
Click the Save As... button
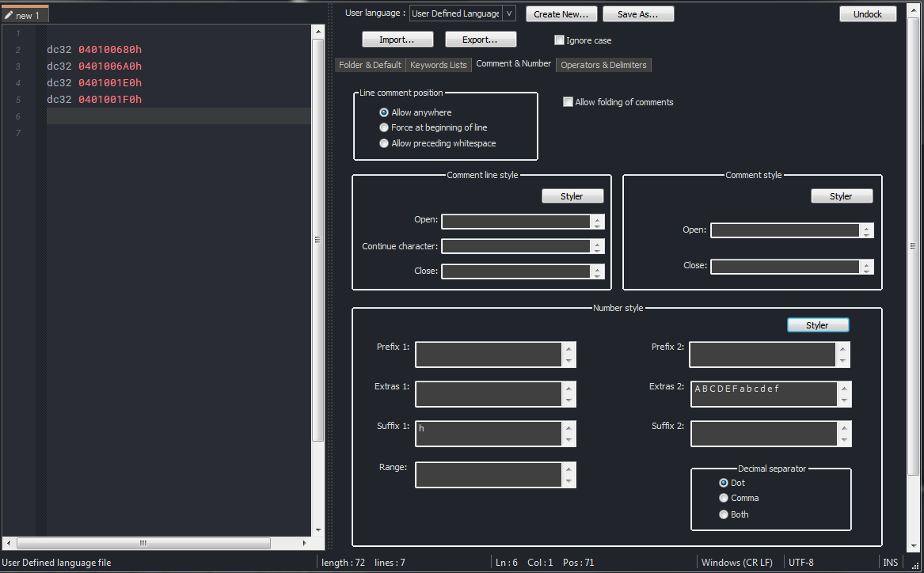(x=638, y=14)
